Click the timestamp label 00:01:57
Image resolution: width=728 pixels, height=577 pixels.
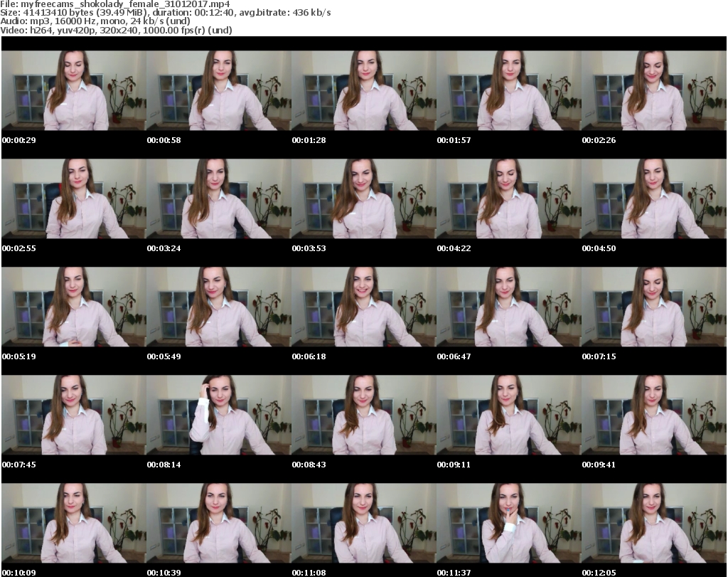(x=454, y=140)
